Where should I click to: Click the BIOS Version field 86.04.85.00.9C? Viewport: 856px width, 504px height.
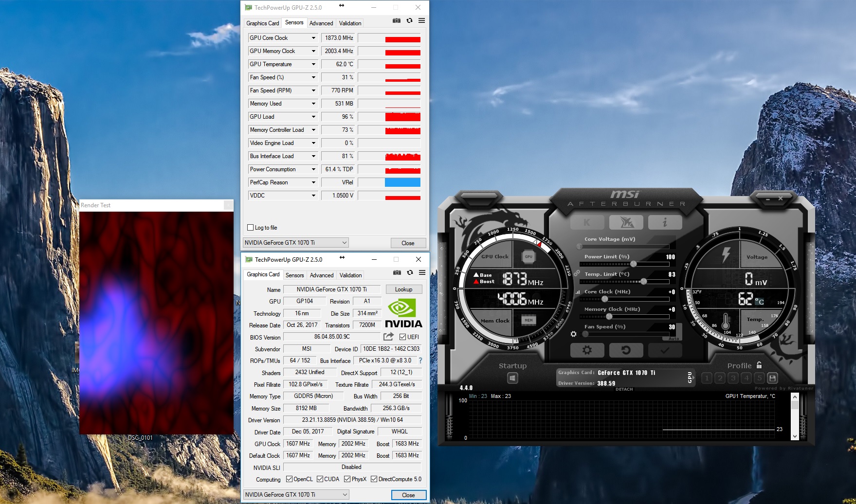click(332, 337)
